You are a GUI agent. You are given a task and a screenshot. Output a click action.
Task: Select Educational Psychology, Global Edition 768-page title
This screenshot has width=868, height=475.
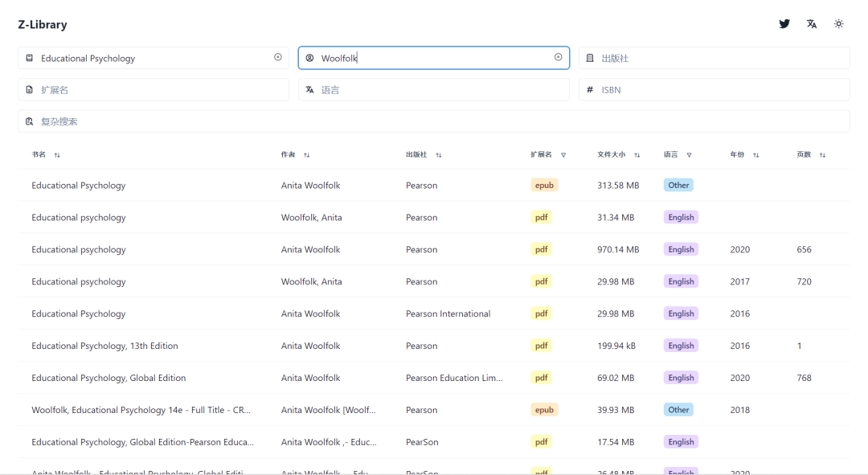coord(108,378)
